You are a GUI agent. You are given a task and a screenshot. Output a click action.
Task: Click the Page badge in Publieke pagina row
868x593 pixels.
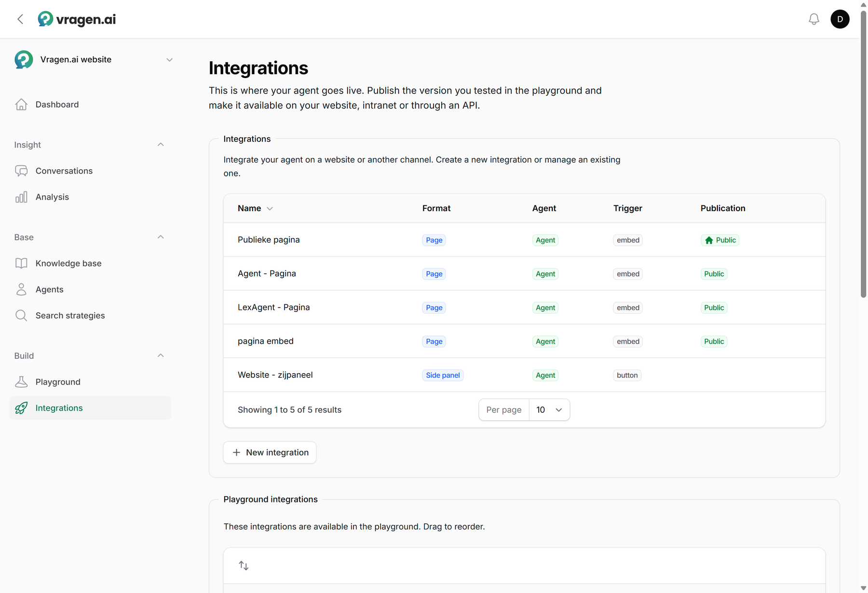tap(434, 240)
